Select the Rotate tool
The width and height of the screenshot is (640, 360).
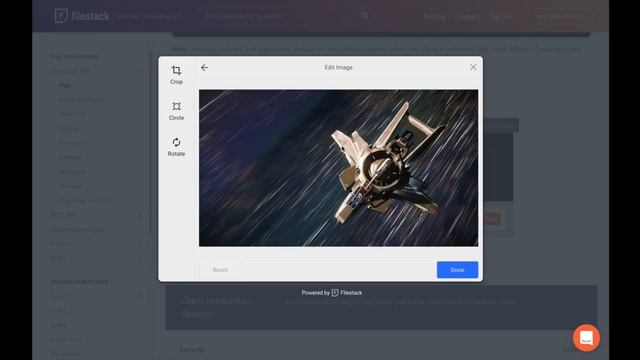[x=176, y=147]
